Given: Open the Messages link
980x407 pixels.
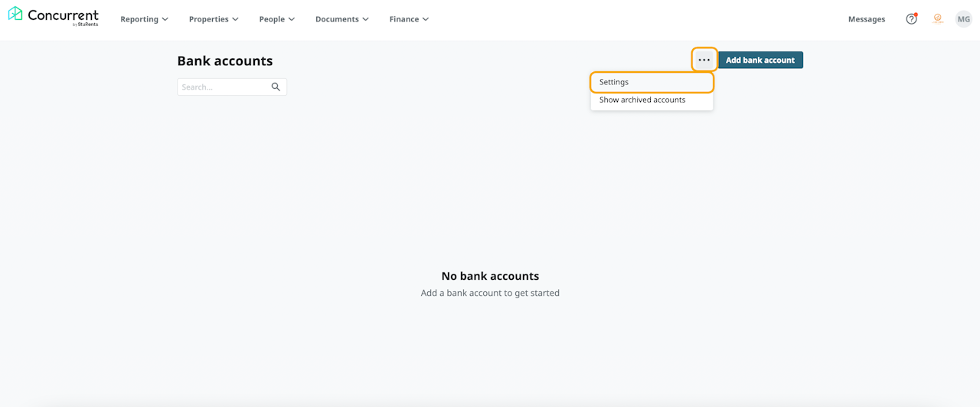Looking at the screenshot, I should (x=867, y=19).
